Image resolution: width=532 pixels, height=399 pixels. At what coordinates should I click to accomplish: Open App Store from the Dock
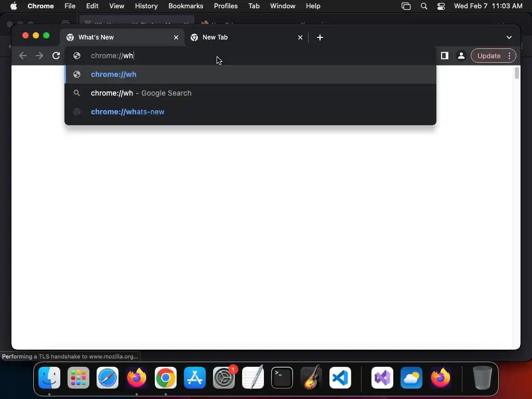coord(195,378)
